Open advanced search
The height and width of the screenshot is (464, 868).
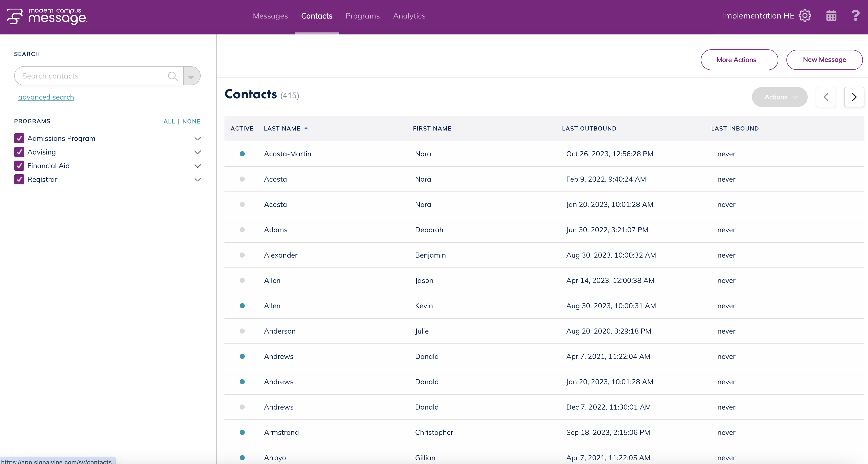[46, 97]
